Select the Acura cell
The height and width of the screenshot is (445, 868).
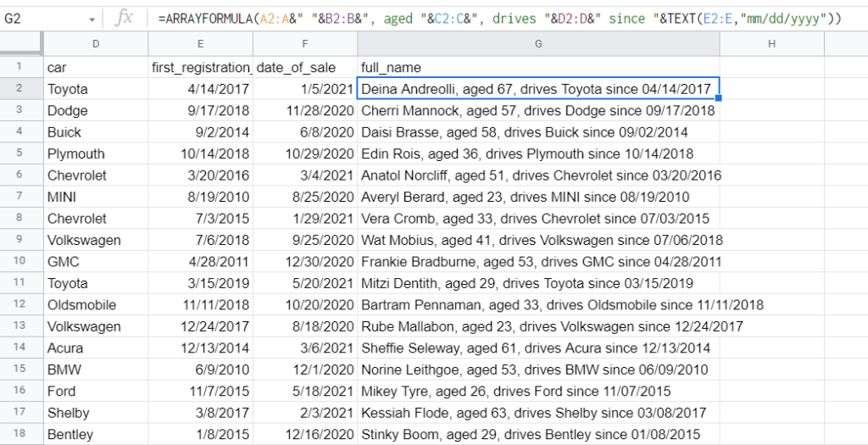pos(96,348)
